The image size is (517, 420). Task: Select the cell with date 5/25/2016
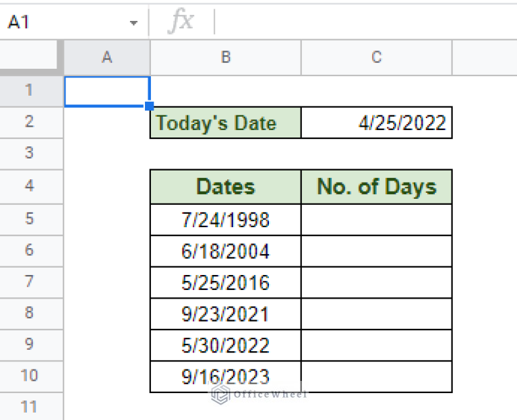point(225,282)
